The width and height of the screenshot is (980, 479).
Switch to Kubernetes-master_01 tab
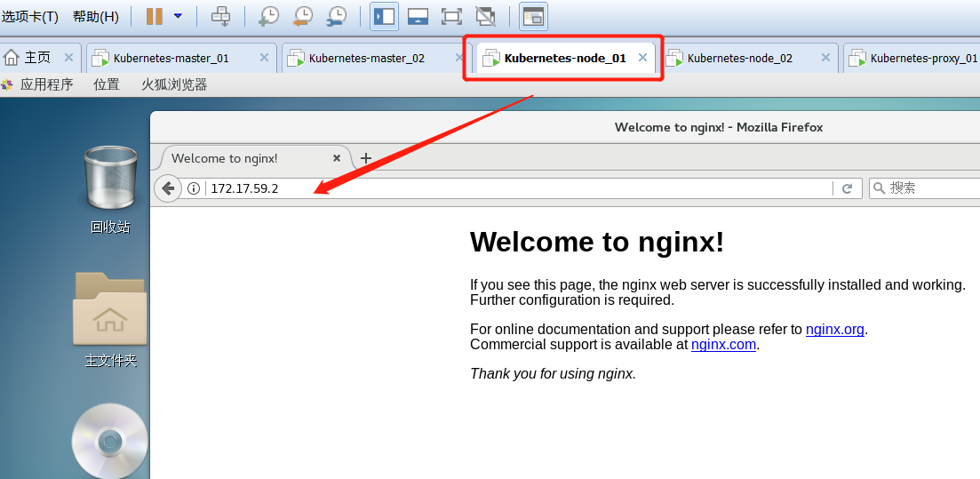point(171,58)
